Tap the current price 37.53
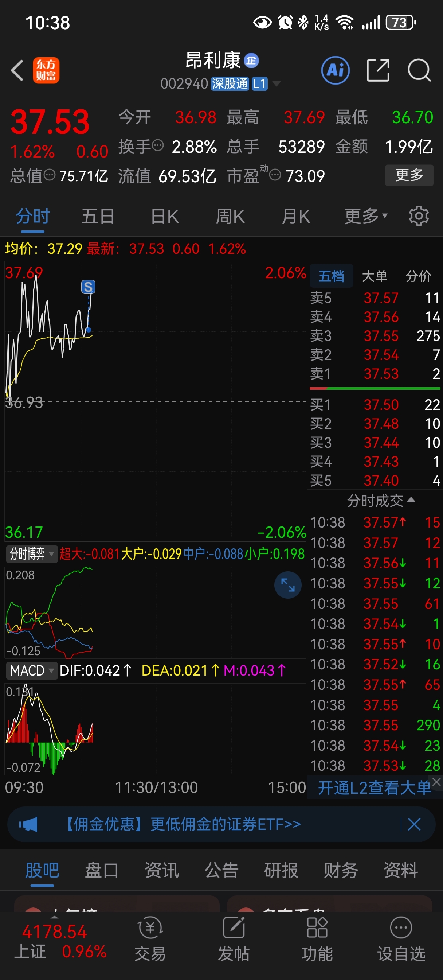Image resolution: width=443 pixels, height=980 pixels. coord(50,122)
